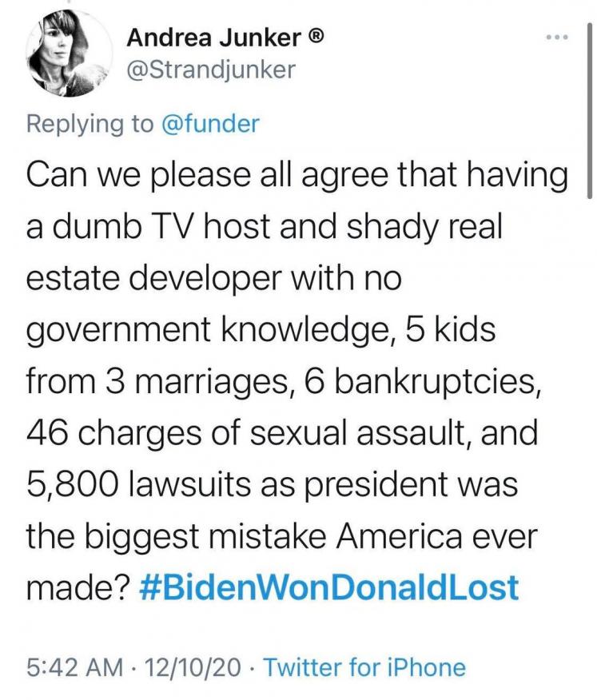This screenshot has width=597, height=700.
Task: Open the three-dot more options menu
Action: point(555,39)
